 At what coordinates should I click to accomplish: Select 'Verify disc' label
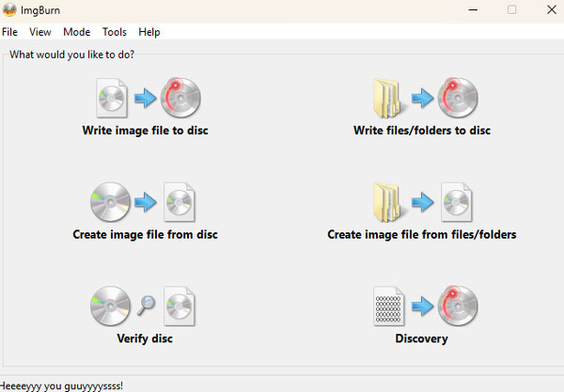tap(145, 338)
